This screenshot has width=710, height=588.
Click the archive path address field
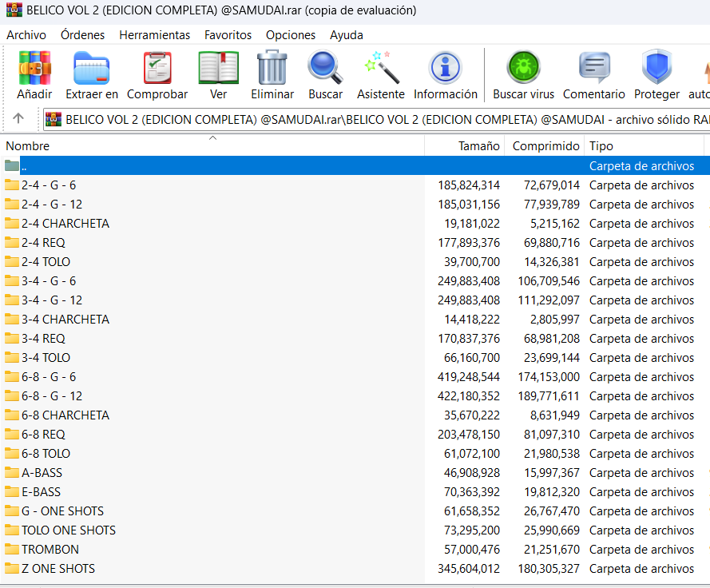click(377, 119)
